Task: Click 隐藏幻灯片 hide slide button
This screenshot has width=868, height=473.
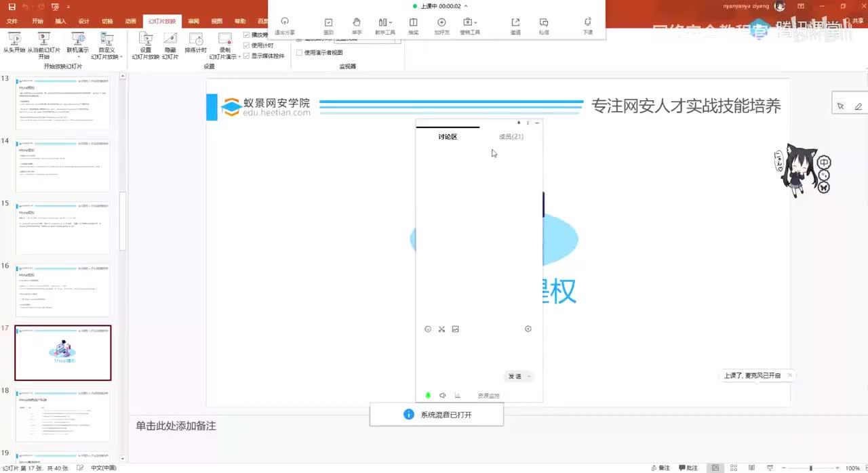Action: tap(170, 45)
